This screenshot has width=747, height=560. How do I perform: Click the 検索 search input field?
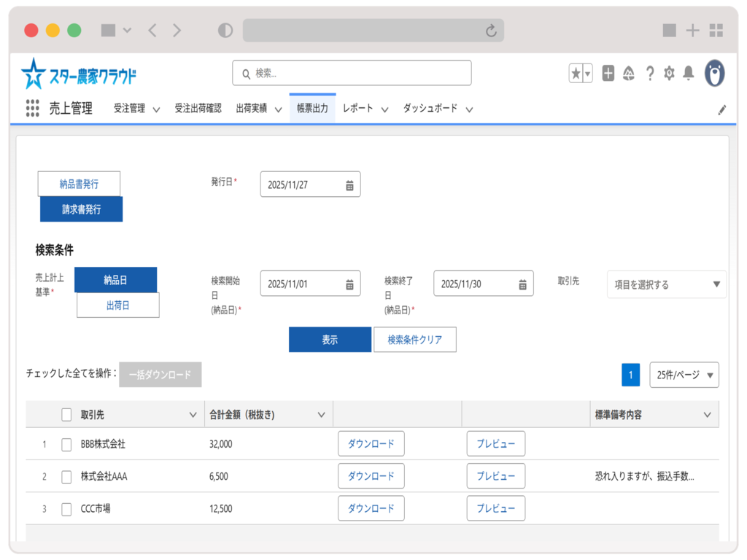coord(352,73)
